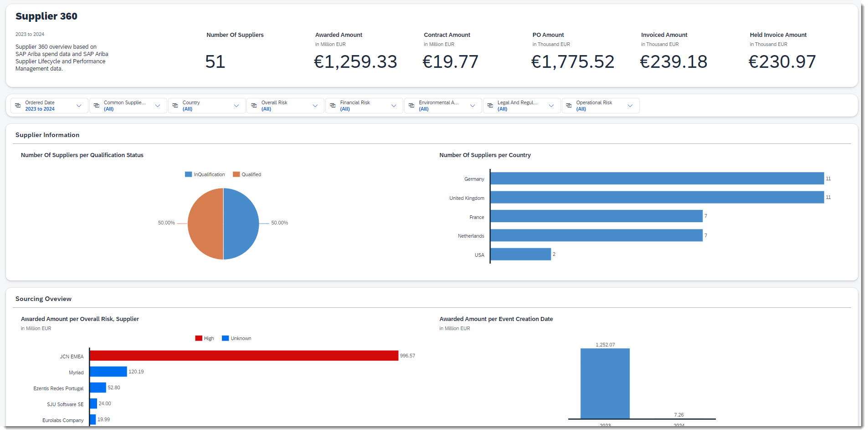Click the Financial Risk filter icon
This screenshot has height=433, width=868.
click(x=333, y=106)
